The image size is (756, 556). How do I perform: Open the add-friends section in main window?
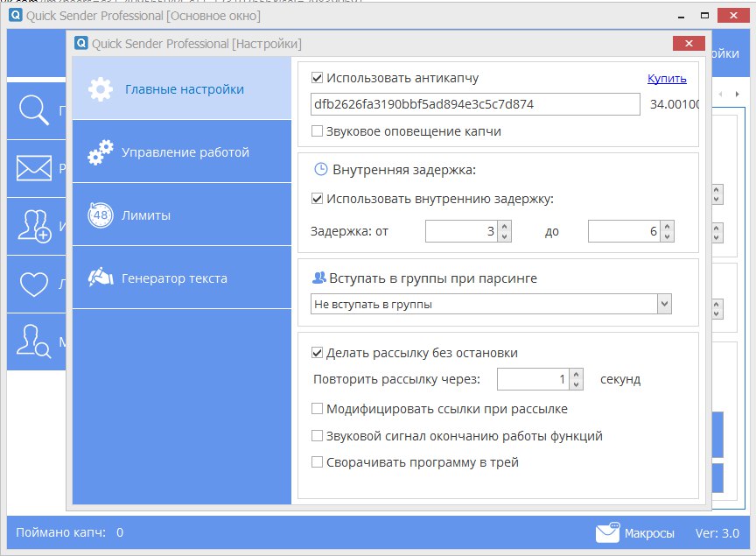(x=36, y=226)
